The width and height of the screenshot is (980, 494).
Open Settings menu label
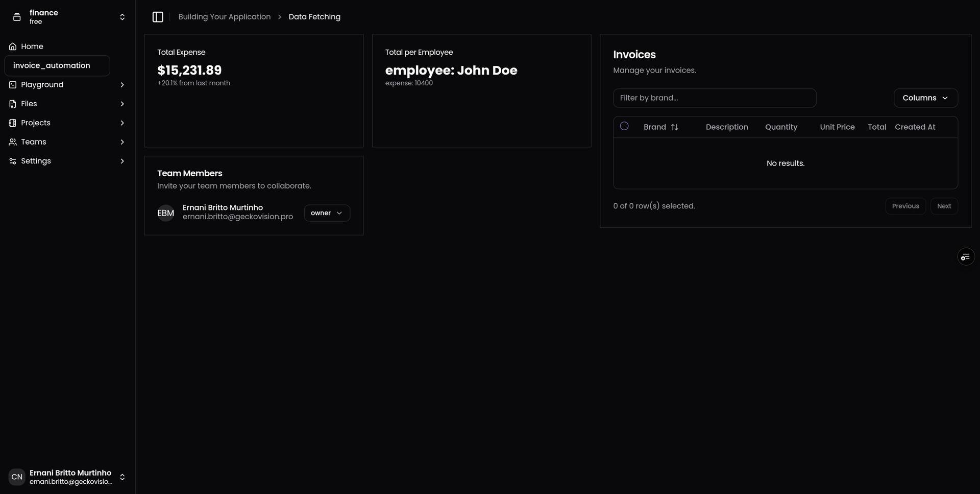point(36,161)
